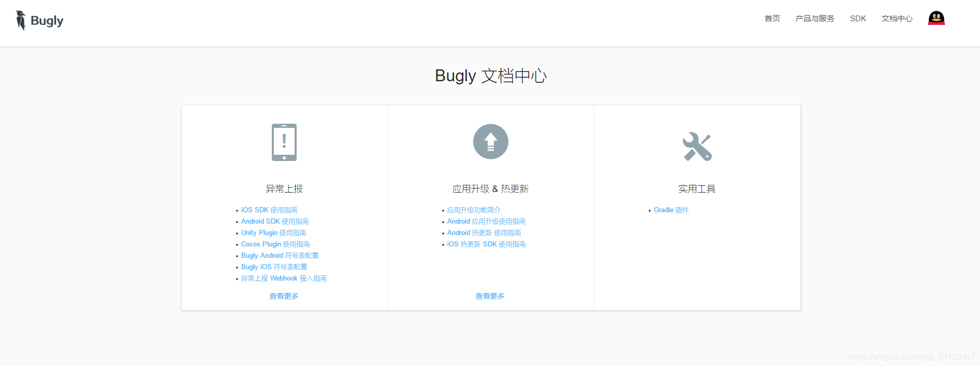Image resolution: width=980 pixels, height=366 pixels.
Task: Open the QQ penguin user avatar
Action: pyautogui.click(x=936, y=18)
